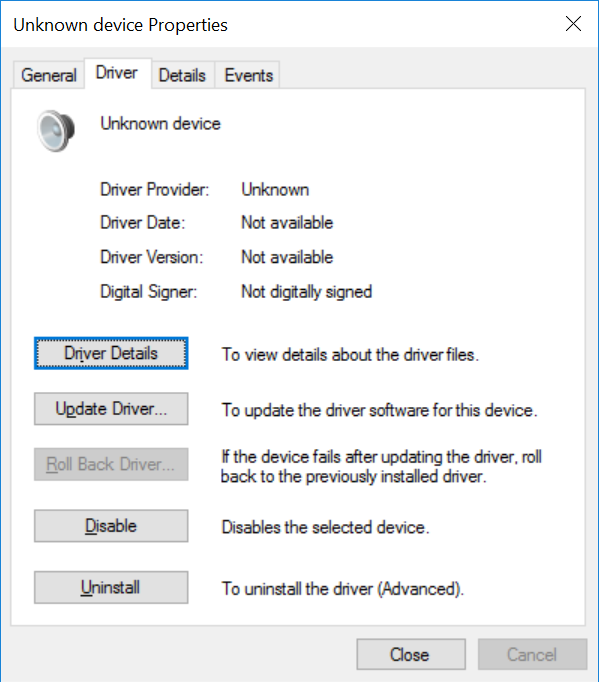Click the Driver Version Not available value

[x=287, y=257]
